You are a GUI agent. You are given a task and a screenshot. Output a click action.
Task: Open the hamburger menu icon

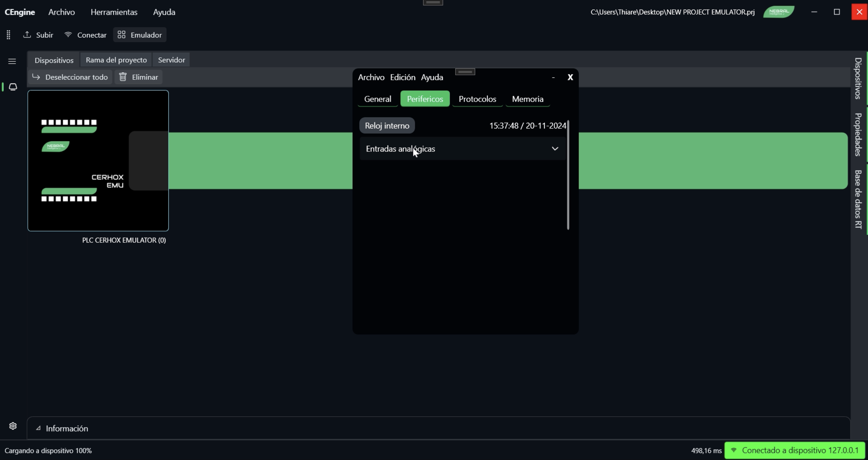(x=12, y=61)
